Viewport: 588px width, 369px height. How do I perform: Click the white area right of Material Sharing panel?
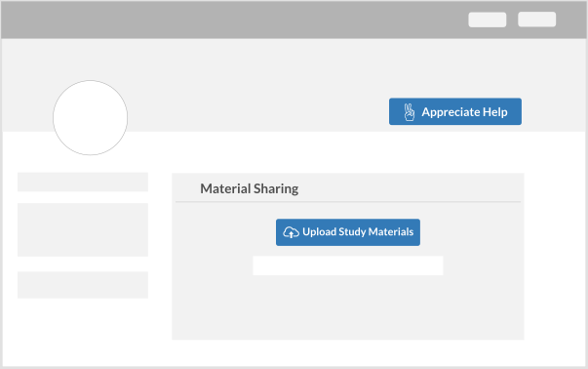[555, 255]
